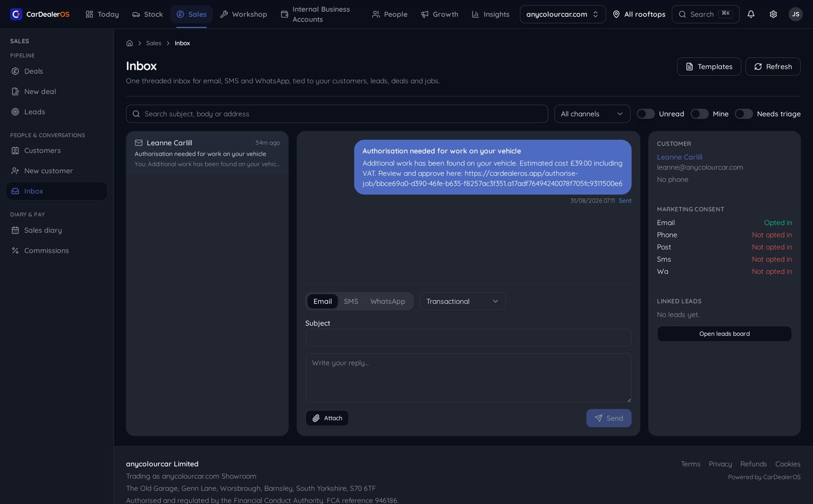Click the Commissions percent icon
This screenshot has width=813, height=504.
[x=15, y=250]
